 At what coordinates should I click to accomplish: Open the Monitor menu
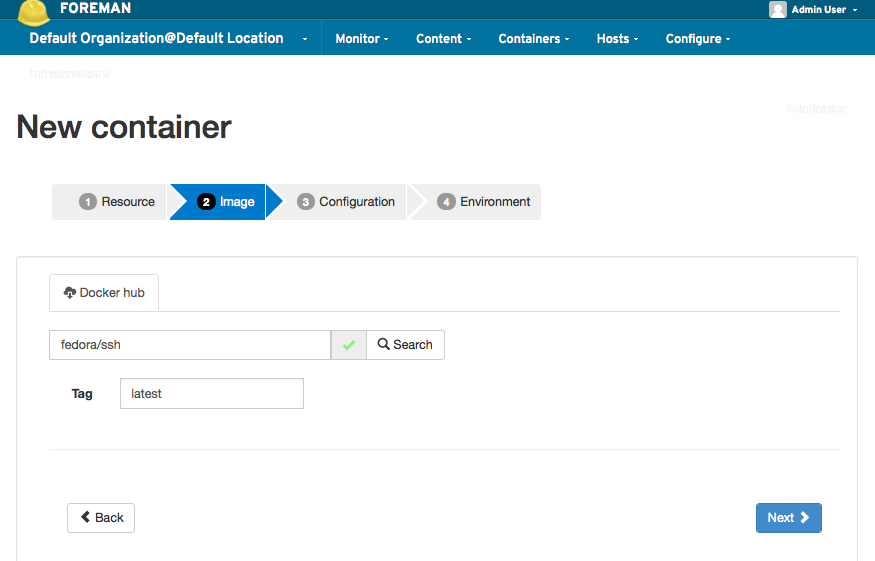361,39
